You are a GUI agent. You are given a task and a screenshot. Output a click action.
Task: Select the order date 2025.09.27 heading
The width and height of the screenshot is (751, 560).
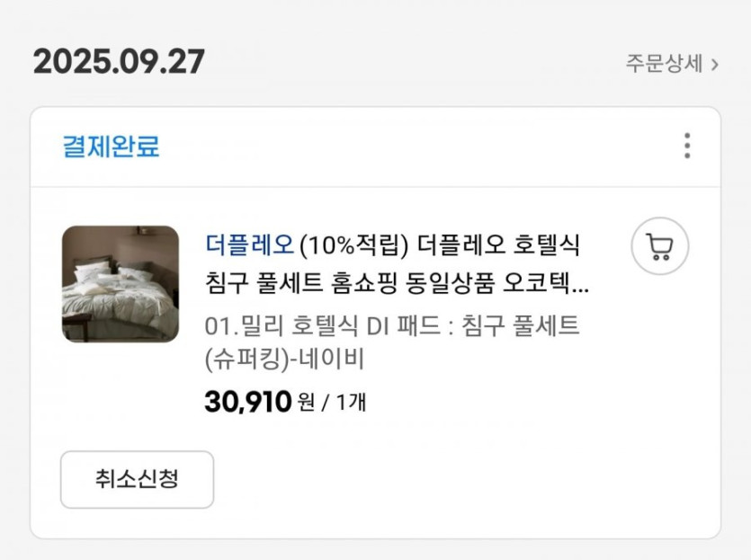119,61
